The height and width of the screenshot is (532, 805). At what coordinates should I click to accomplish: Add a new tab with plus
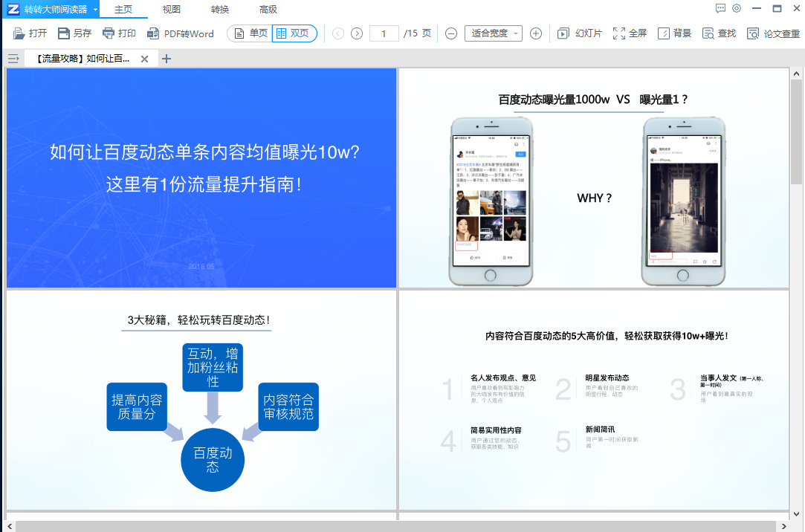coord(167,59)
